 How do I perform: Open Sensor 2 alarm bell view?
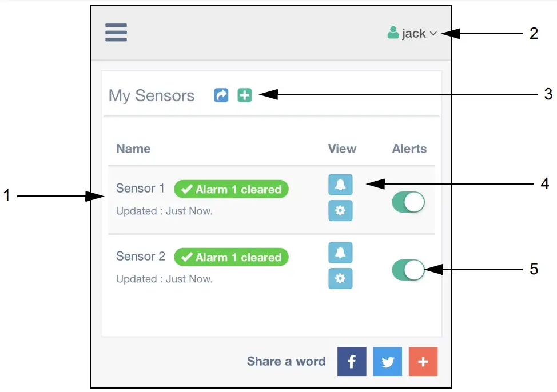(340, 253)
